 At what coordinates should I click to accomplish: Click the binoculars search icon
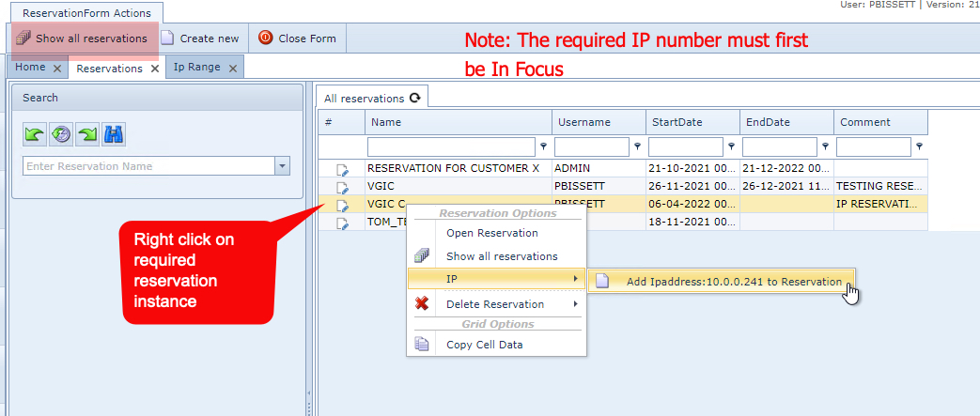click(x=114, y=135)
